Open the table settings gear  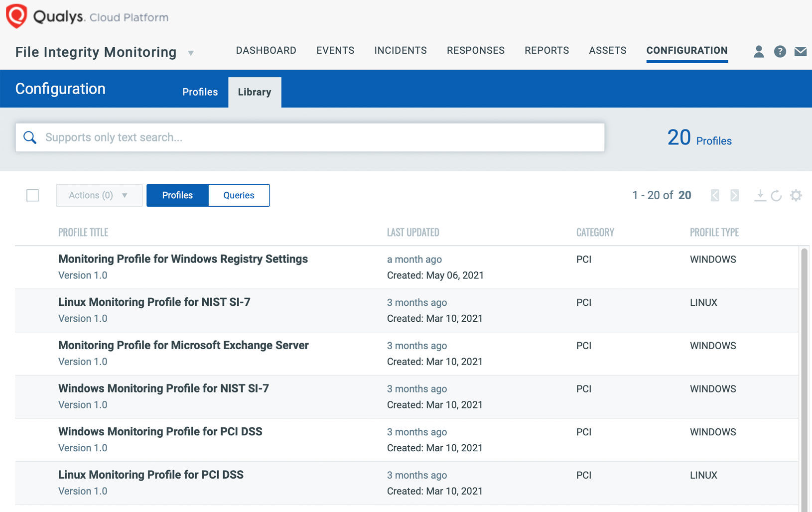796,195
